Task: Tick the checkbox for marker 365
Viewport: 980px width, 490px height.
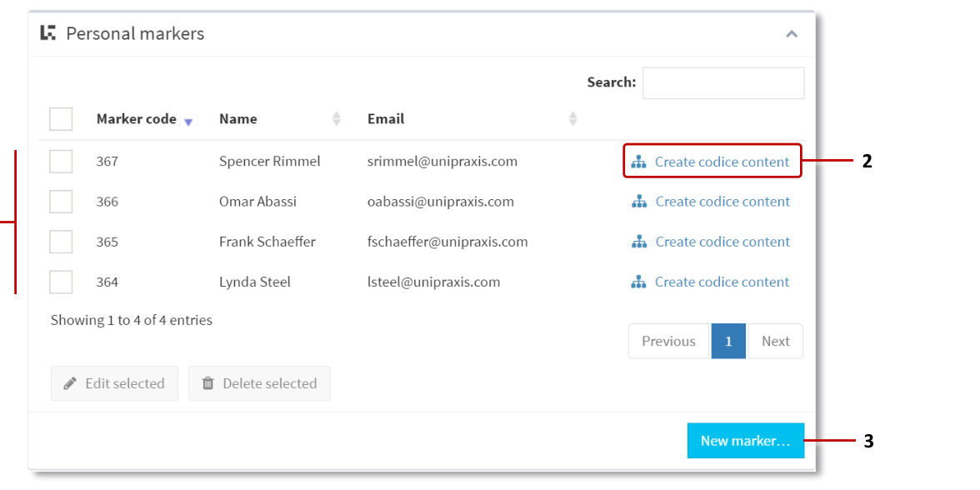Action: click(61, 242)
